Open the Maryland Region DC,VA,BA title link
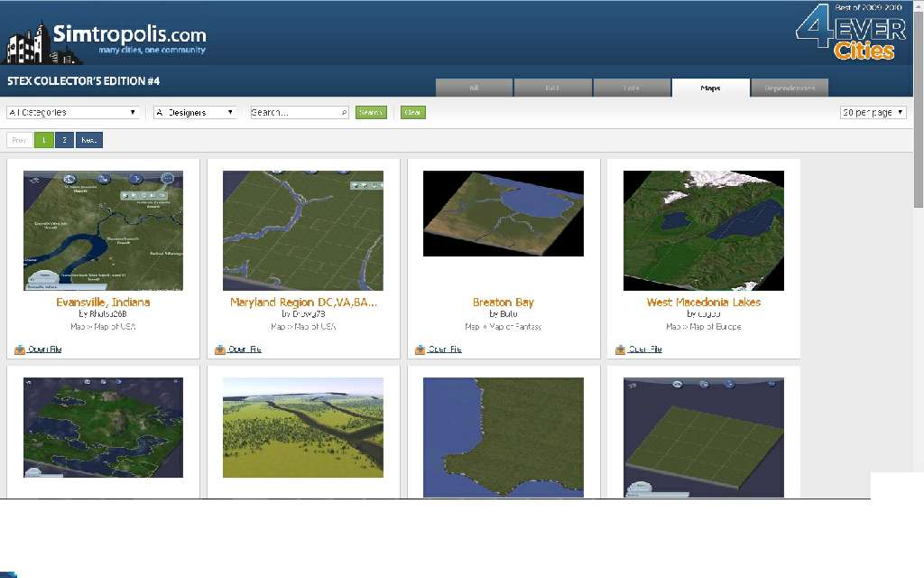Screen dimensions: 924x578 pos(303,302)
